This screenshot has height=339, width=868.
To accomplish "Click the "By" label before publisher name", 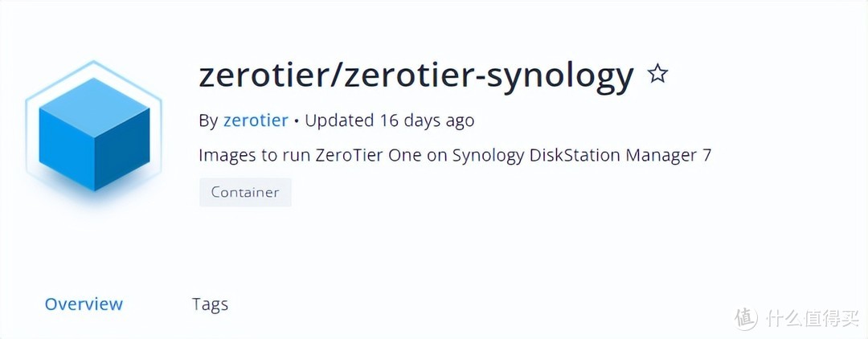I will pos(208,120).
